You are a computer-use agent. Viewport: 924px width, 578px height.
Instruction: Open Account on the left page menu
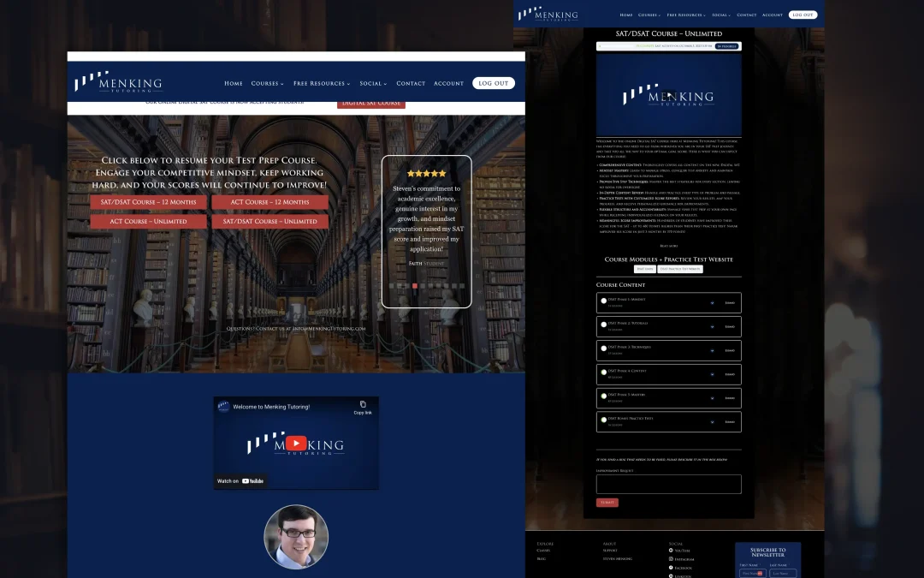pos(448,83)
